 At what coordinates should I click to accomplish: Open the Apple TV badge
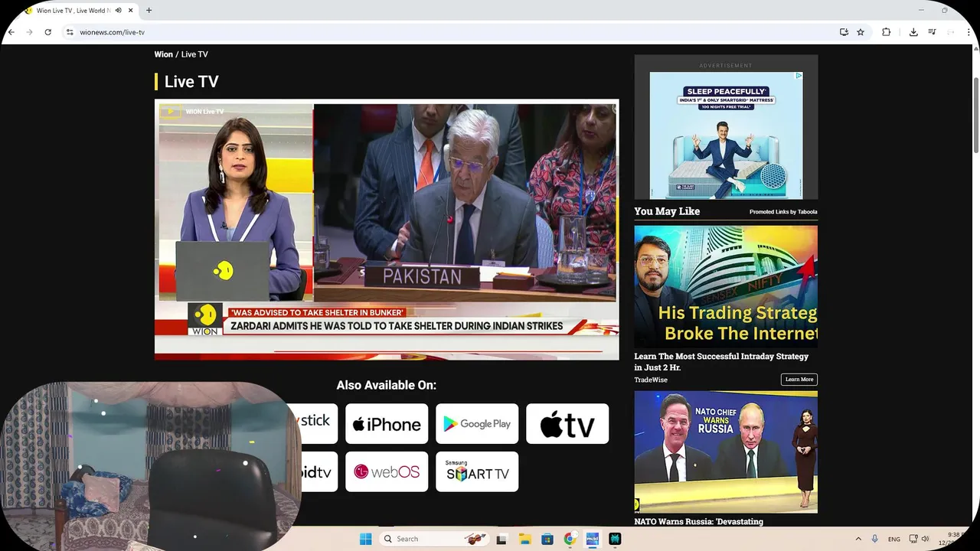click(567, 424)
